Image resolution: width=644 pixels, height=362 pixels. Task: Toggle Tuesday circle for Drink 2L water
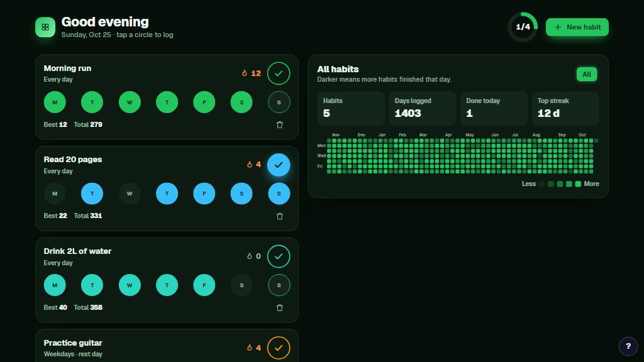click(92, 285)
